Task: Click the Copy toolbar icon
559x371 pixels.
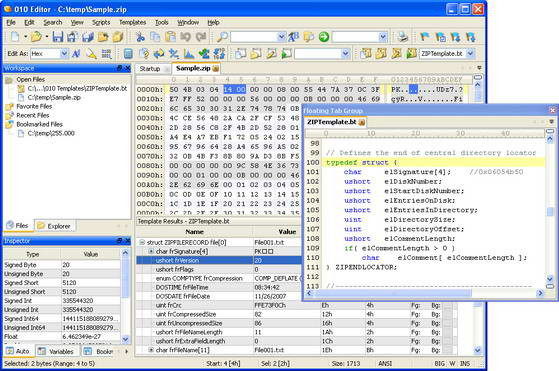Action: coord(155,37)
